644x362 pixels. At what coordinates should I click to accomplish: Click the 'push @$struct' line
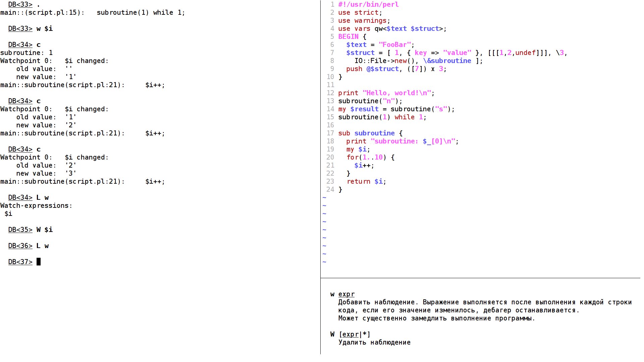[x=396, y=69]
